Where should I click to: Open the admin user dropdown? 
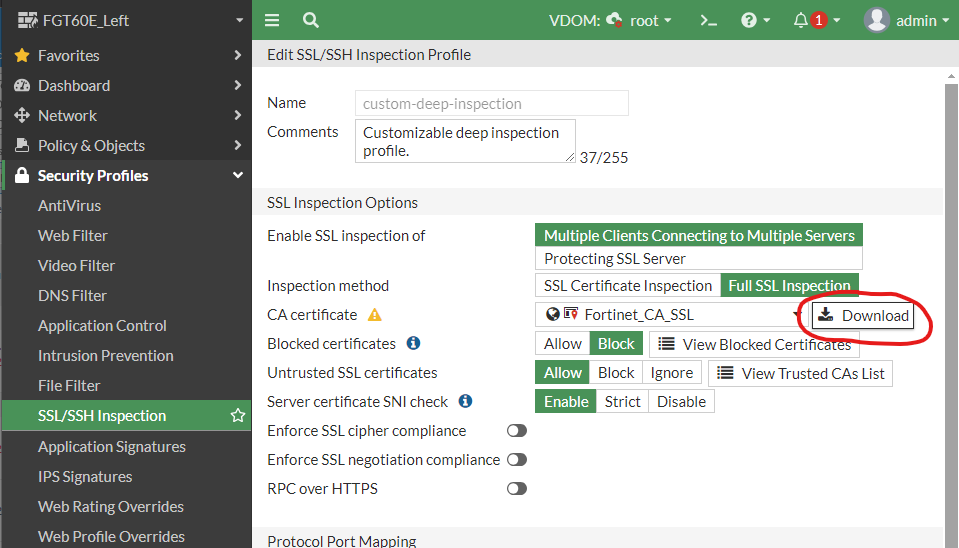(x=907, y=20)
